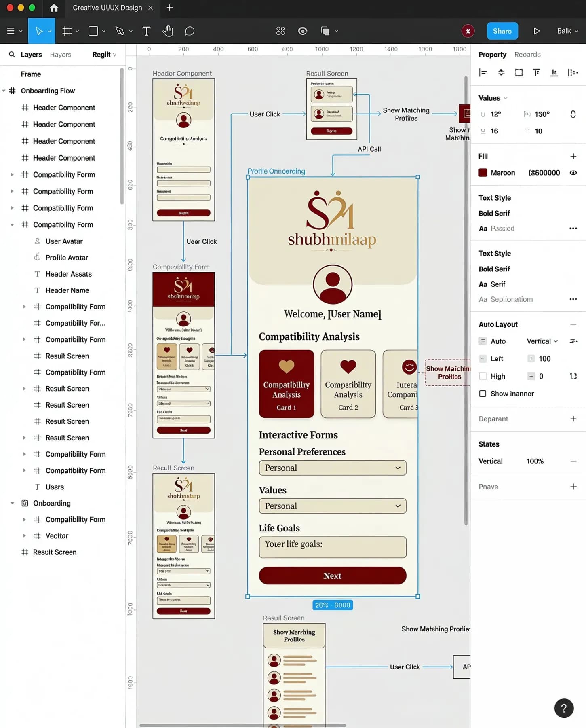Screen dimensions: 586x728
Task: Click align vertical center icon
Action: pos(501,72)
